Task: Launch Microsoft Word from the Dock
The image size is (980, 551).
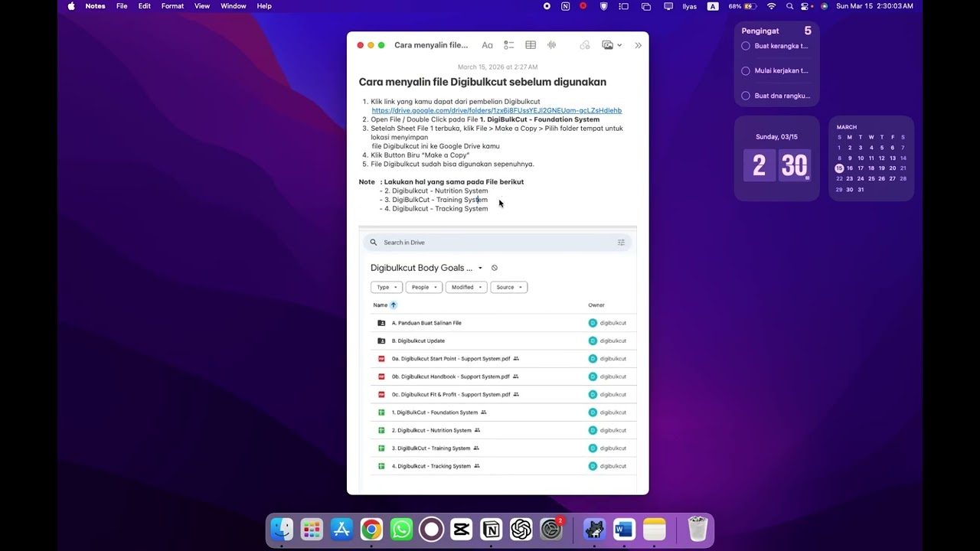Action: click(x=624, y=529)
